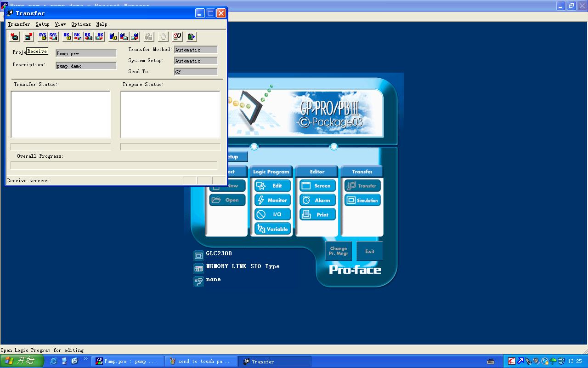Open the Options menu
588x368 pixels.
[81, 24]
